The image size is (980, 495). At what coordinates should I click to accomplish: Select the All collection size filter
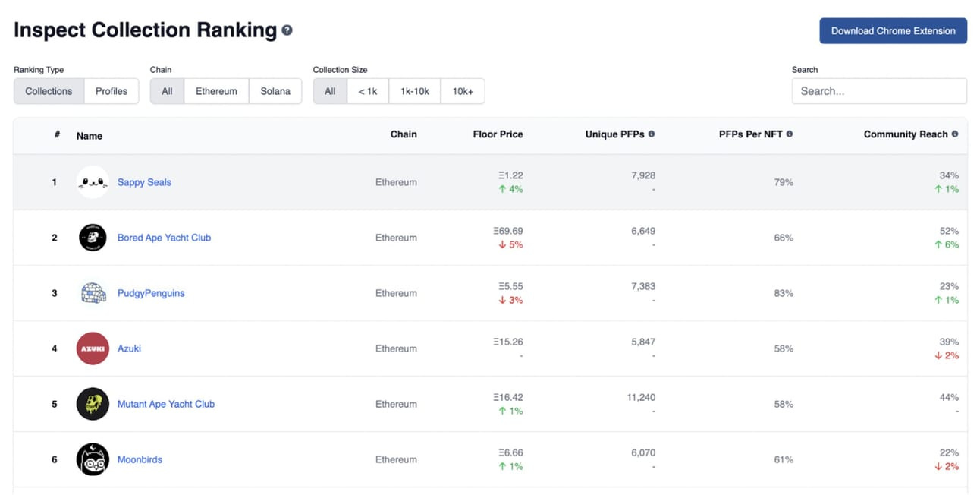330,91
